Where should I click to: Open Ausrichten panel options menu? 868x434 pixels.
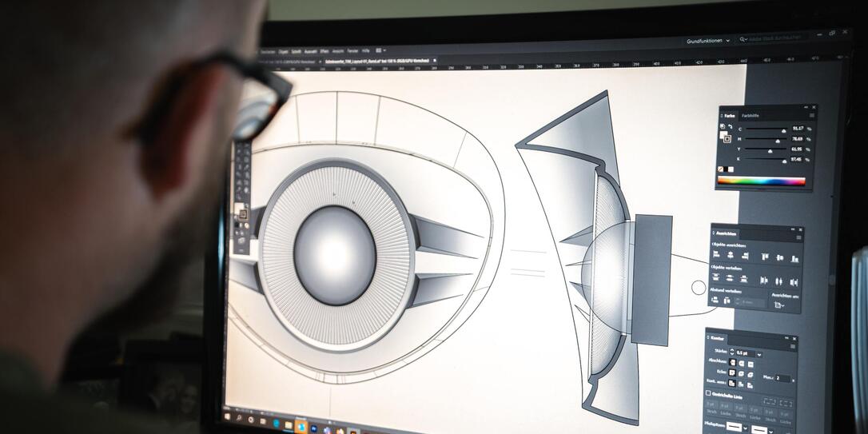pyautogui.click(x=798, y=237)
